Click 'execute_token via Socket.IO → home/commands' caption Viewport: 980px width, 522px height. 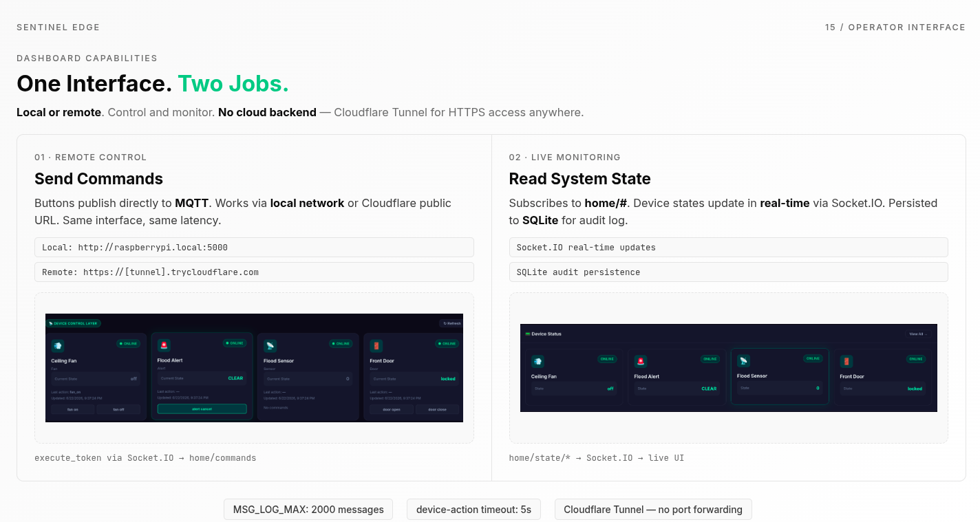145,458
